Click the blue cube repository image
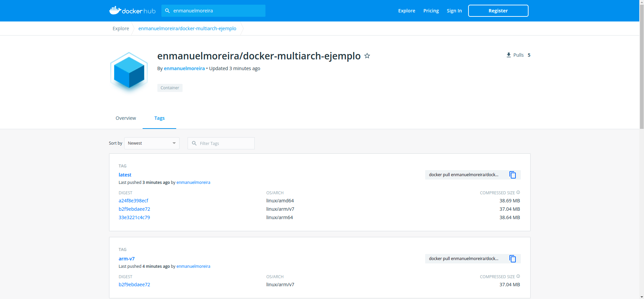Image resolution: width=644 pixels, height=299 pixels. click(129, 72)
